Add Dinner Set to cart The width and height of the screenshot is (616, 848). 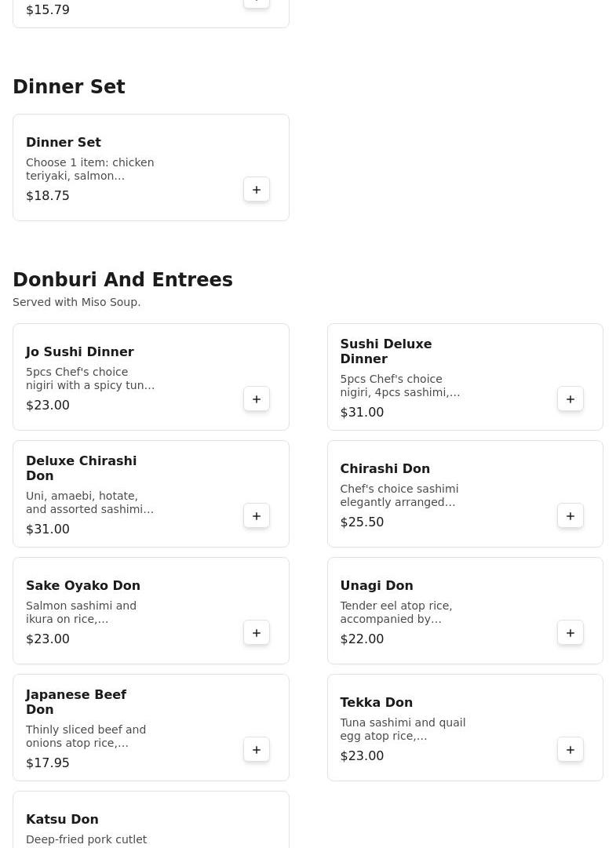257,190
